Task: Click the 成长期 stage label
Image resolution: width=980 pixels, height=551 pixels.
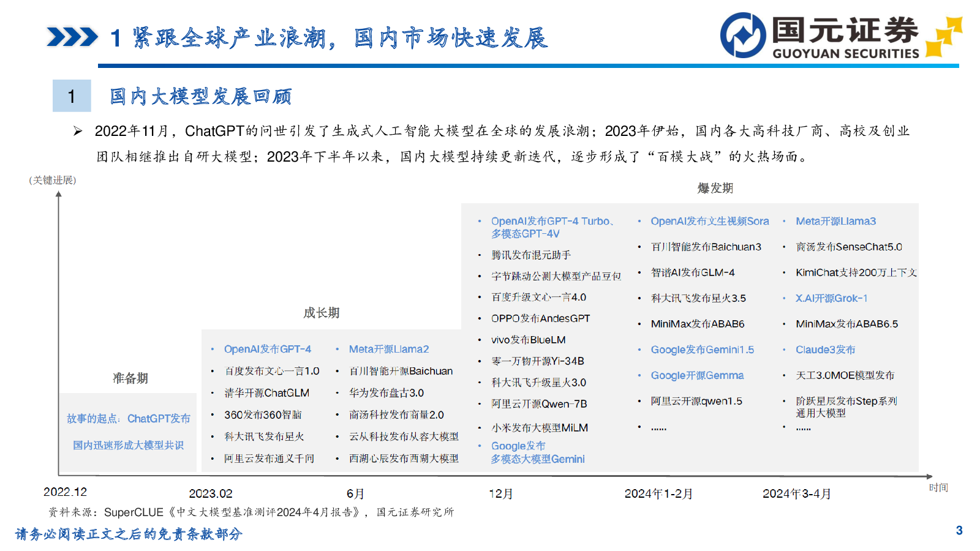Action: 322,313
